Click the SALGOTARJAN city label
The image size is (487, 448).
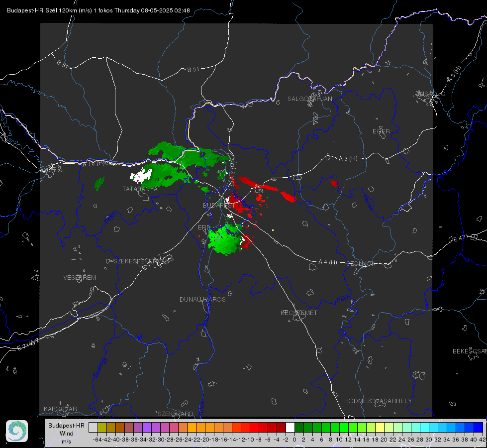point(309,99)
